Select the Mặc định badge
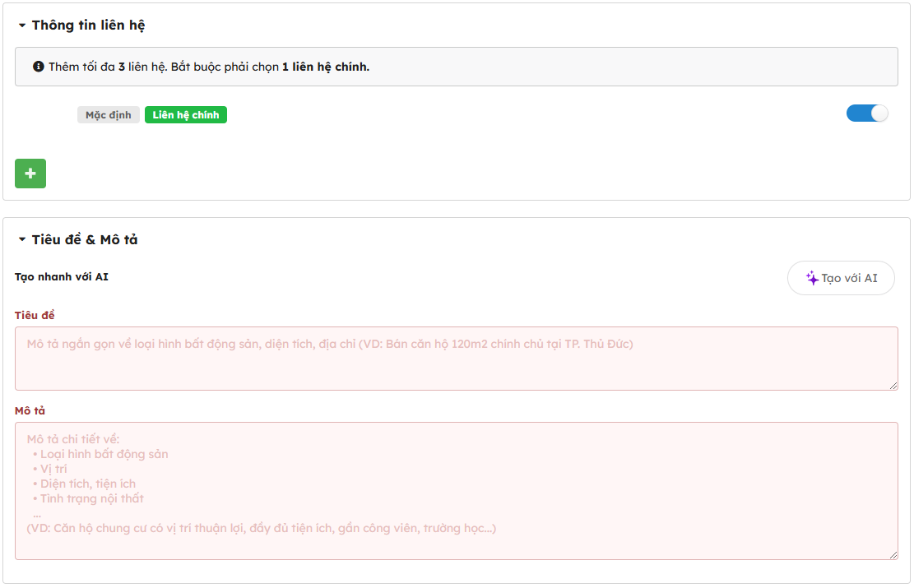The height and width of the screenshot is (588, 914). (x=109, y=115)
